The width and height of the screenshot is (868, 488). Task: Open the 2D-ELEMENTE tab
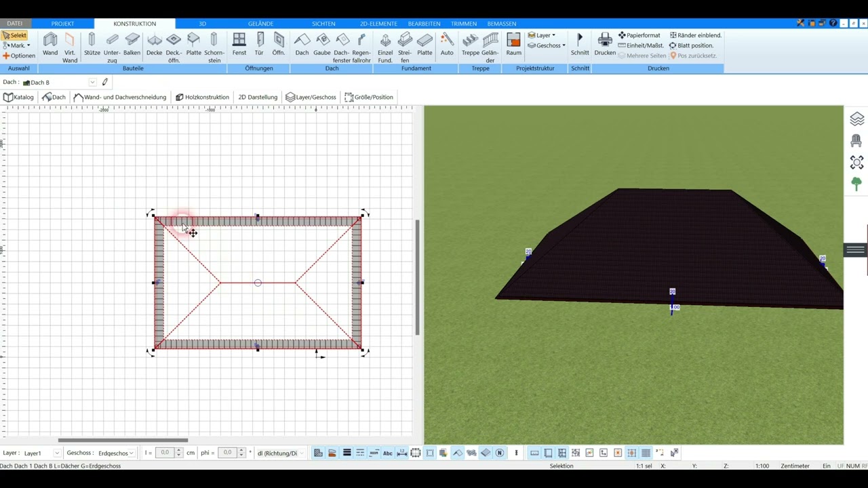coord(378,24)
